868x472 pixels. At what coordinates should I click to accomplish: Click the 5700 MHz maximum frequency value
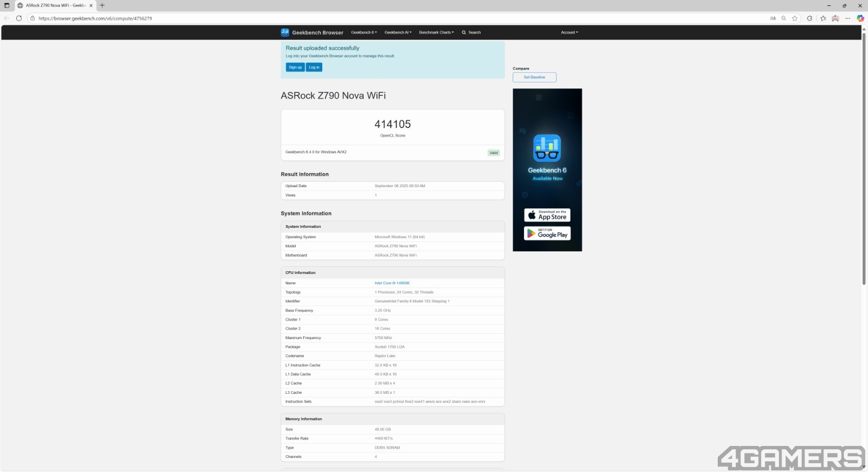click(384, 338)
